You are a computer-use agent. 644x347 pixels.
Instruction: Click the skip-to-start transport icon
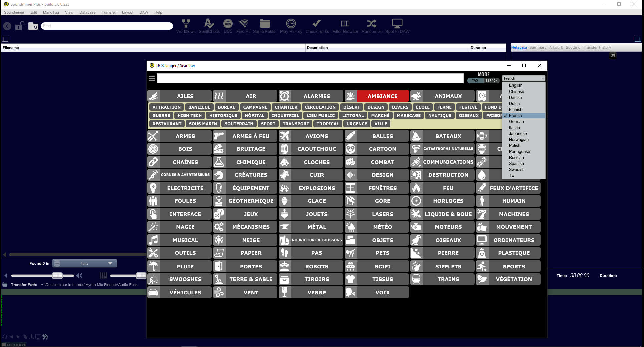click(12, 337)
